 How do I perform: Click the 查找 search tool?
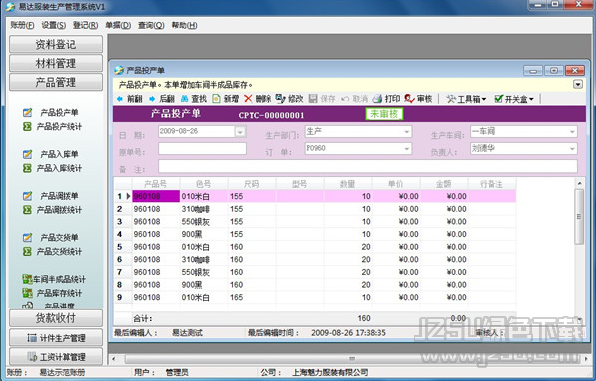tap(194, 99)
